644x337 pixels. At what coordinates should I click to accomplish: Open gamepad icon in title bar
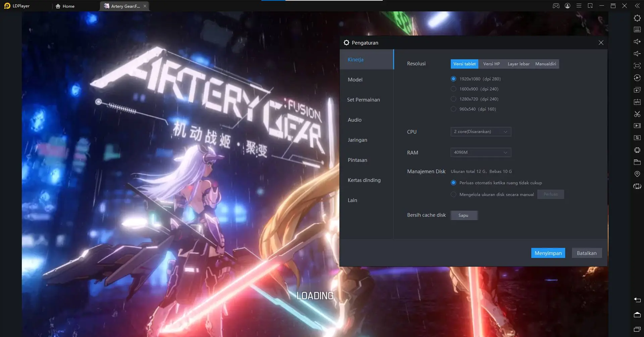(556, 6)
